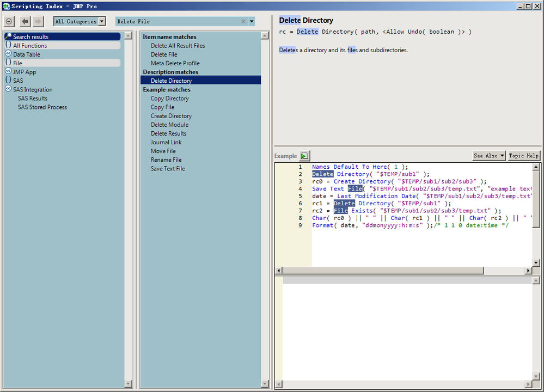
Task: Click Save Text File in results list
Action: point(168,169)
